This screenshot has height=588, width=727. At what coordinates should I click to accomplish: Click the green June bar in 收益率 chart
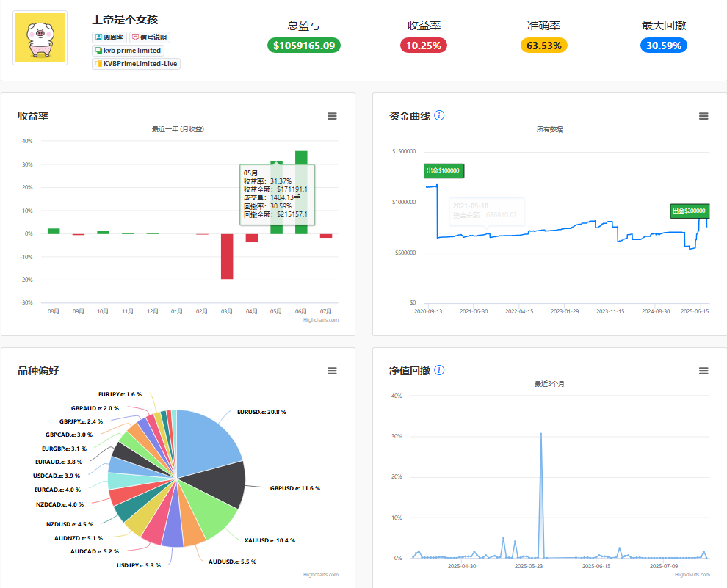pyautogui.click(x=301, y=192)
